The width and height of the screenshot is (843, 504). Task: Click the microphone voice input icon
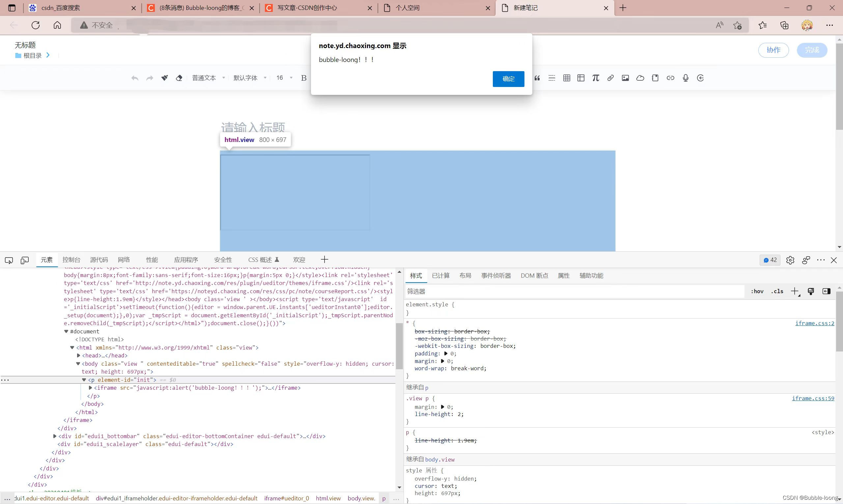(x=686, y=78)
